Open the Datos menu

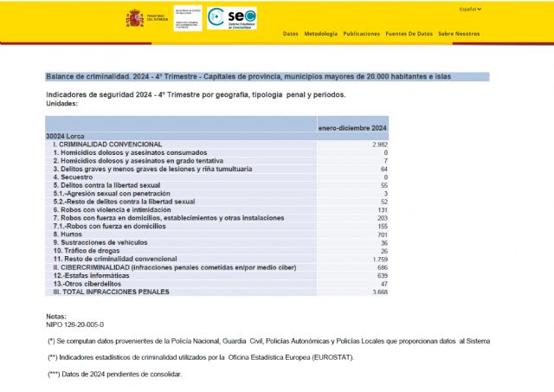click(290, 34)
